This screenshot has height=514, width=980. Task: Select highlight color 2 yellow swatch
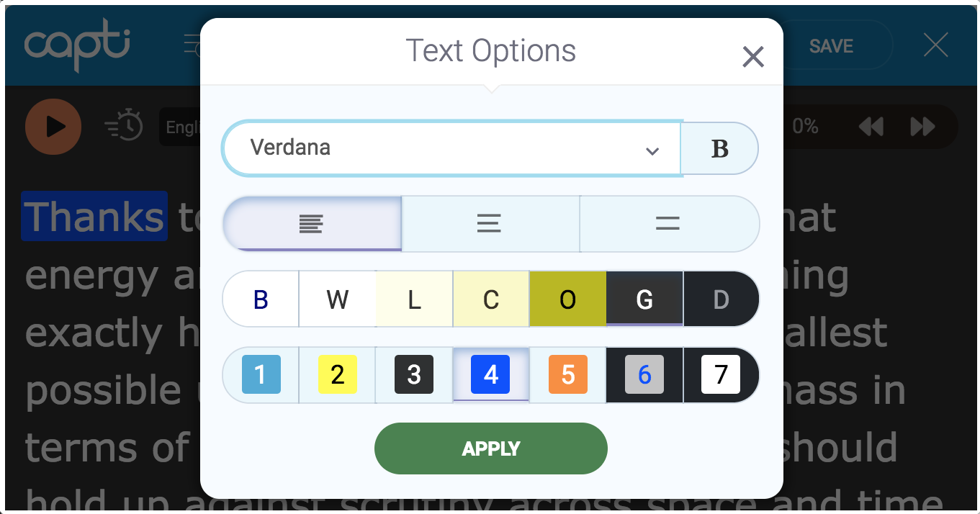click(338, 374)
